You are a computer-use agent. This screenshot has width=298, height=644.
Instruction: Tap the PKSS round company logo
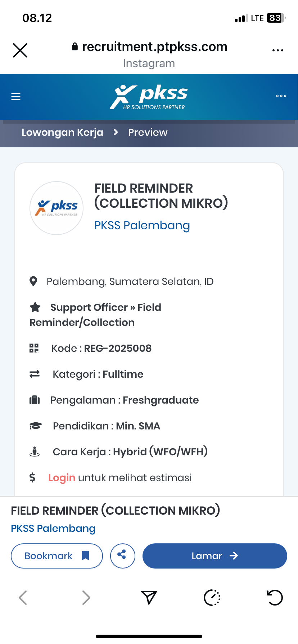(57, 208)
